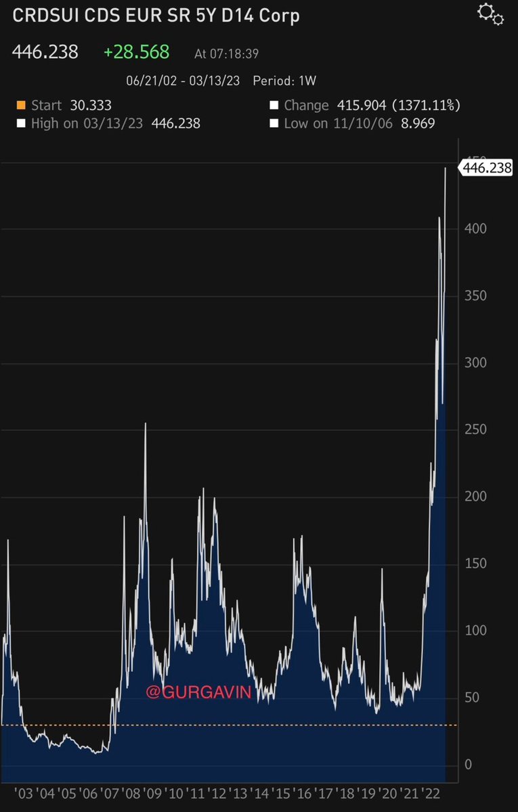This screenshot has width=518, height=812.
Task: Click the '06 x-axis year label
Action: (89, 794)
